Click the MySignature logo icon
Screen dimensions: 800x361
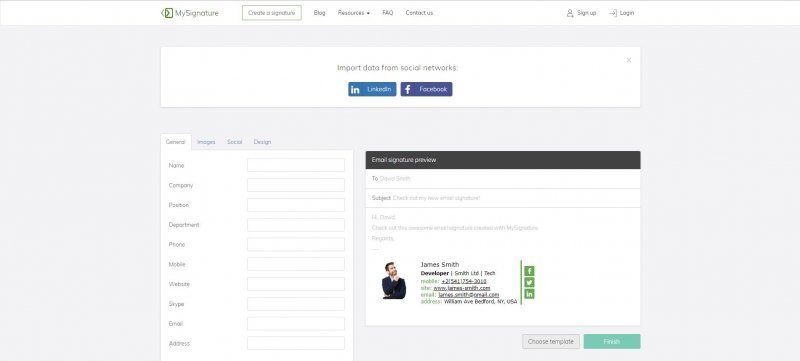[x=167, y=13]
